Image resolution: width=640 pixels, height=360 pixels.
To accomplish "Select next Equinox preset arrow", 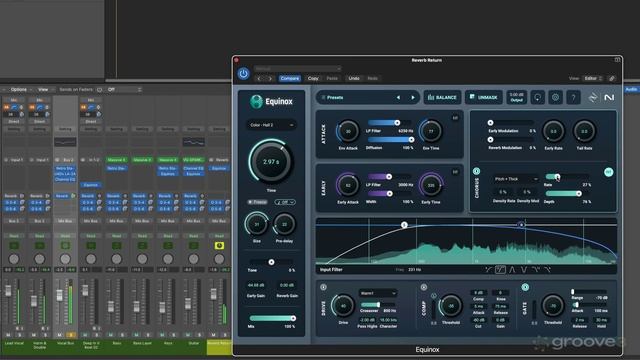I will pos(413,98).
